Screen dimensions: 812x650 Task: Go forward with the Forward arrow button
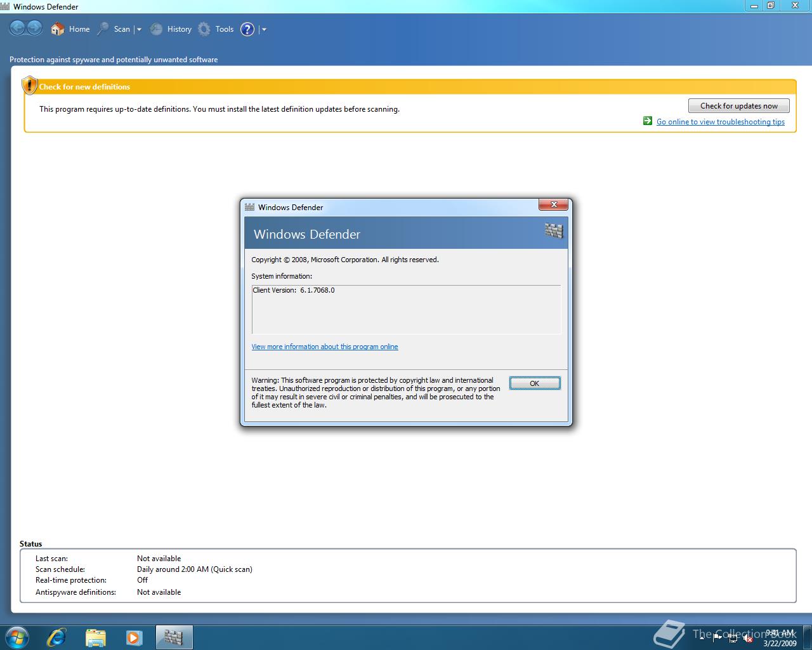pyautogui.click(x=35, y=28)
